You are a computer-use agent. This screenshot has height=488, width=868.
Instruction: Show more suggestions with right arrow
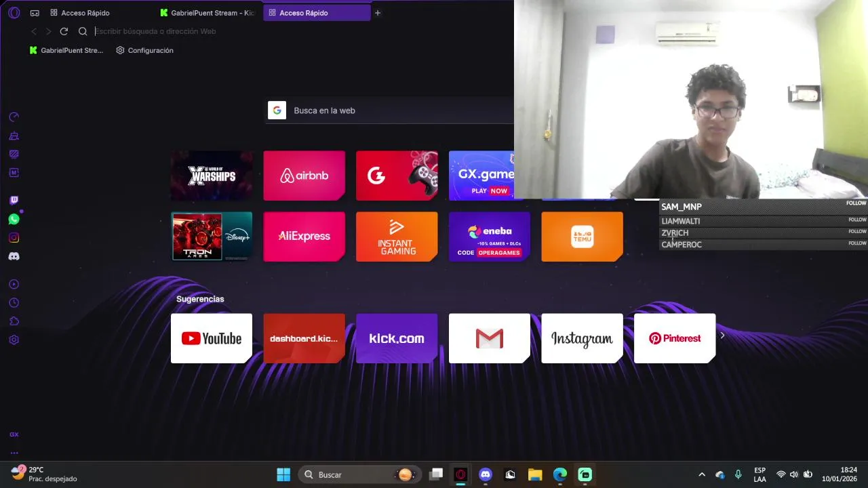pos(722,335)
